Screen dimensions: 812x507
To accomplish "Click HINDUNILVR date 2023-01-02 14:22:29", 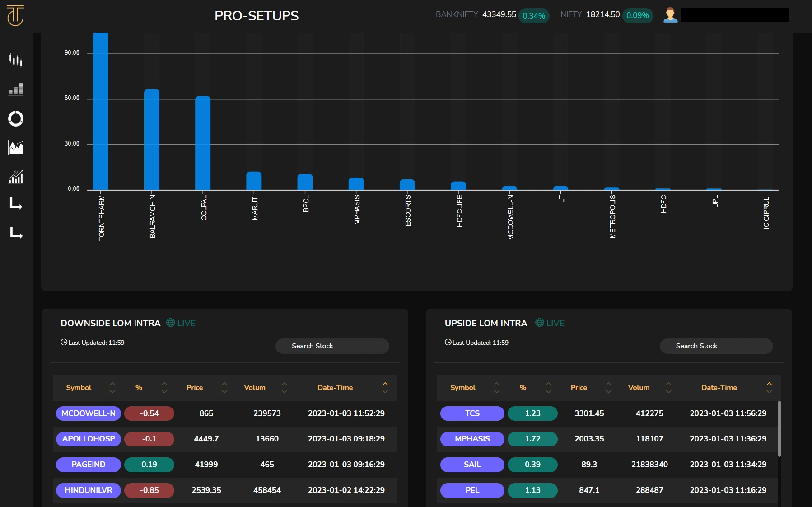I will pyautogui.click(x=346, y=490).
